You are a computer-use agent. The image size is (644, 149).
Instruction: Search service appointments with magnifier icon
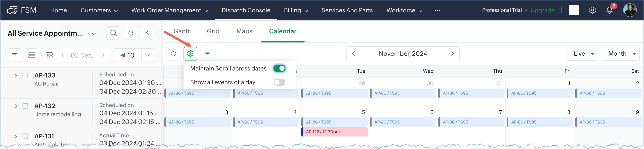(x=113, y=33)
